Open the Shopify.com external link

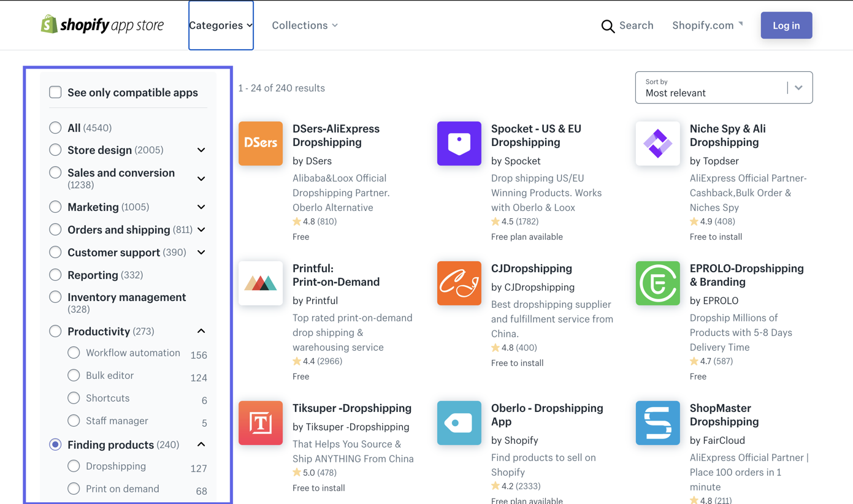pos(707,25)
